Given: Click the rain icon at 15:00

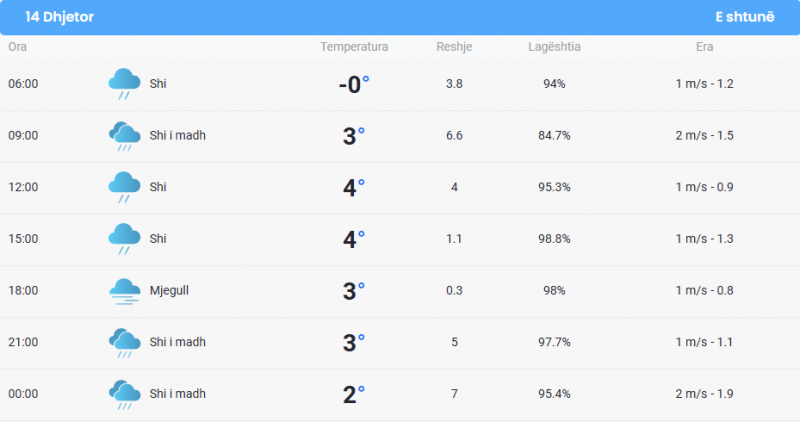Looking at the screenshot, I should coord(124,239).
